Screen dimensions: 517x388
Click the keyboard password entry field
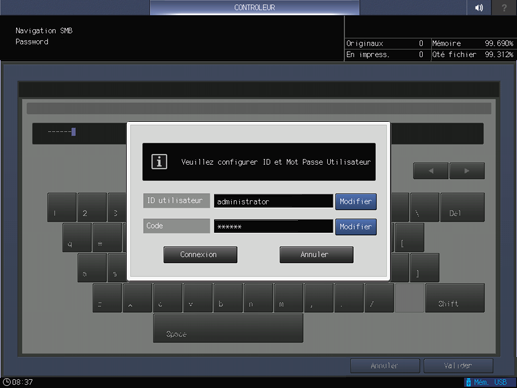[80, 133]
